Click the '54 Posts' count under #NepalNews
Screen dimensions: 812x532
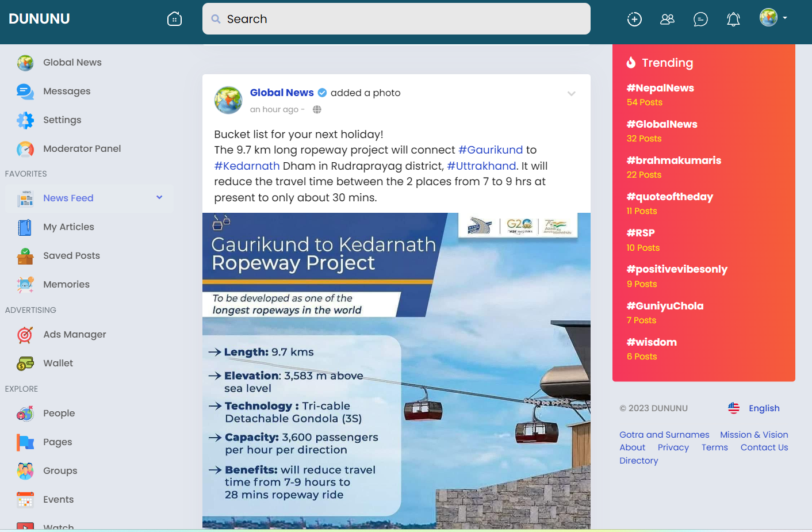(645, 102)
